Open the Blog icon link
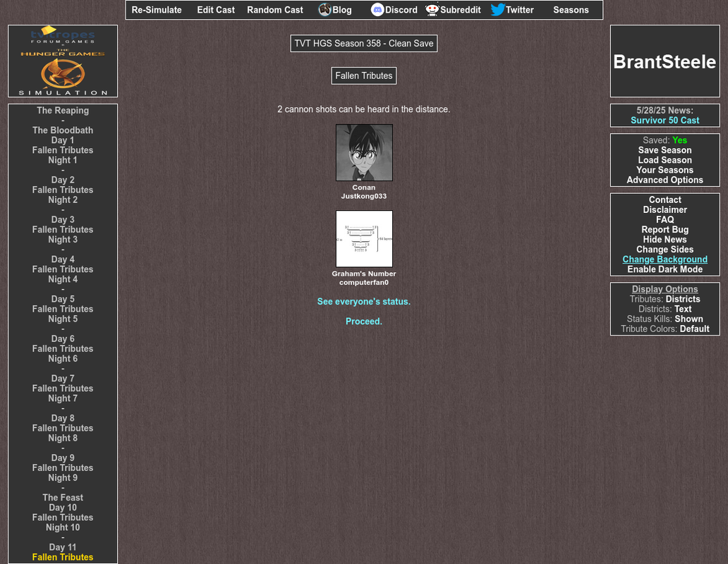This screenshot has height=564, width=728. (324, 9)
